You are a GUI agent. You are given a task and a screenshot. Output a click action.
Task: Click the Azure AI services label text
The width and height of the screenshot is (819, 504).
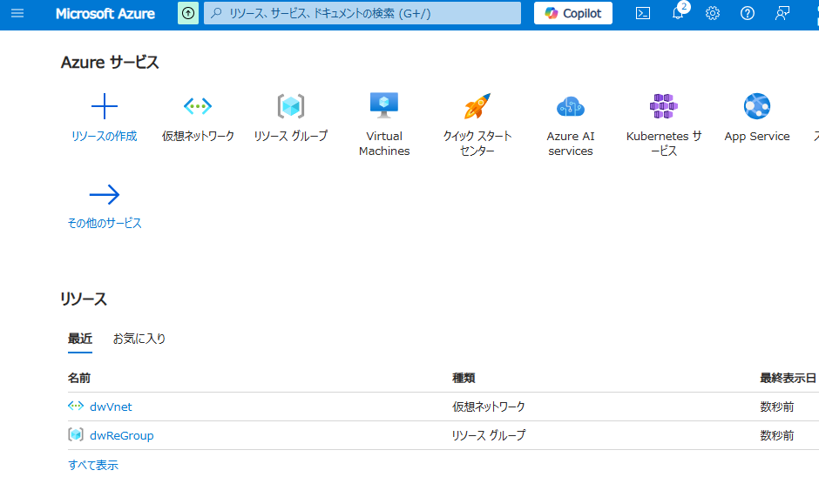(x=571, y=144)
